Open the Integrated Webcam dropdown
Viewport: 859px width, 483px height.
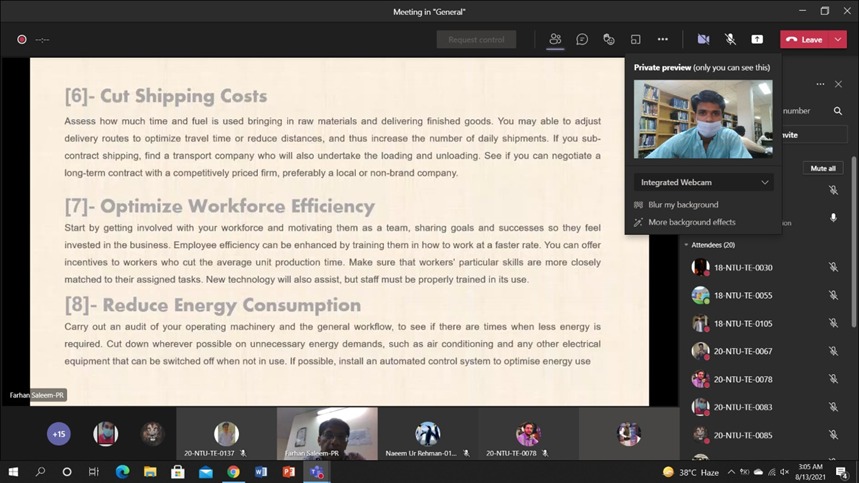[x=703, y=183]
